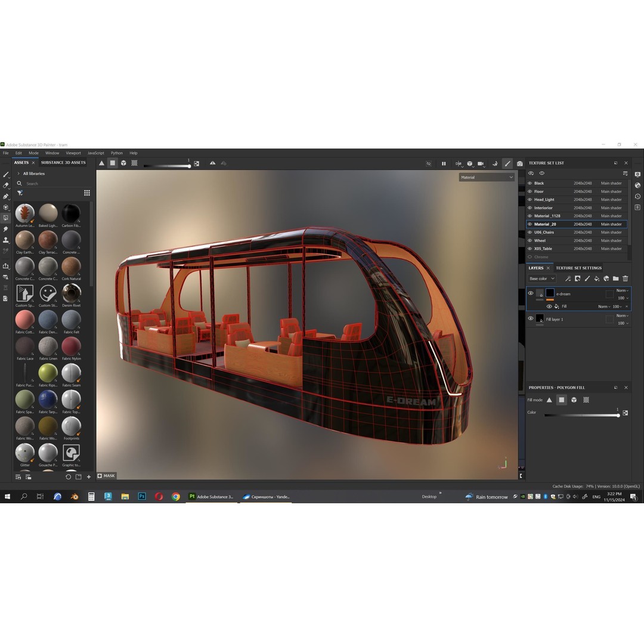
Task: Open the export textures tool
Action: [6, 266]
